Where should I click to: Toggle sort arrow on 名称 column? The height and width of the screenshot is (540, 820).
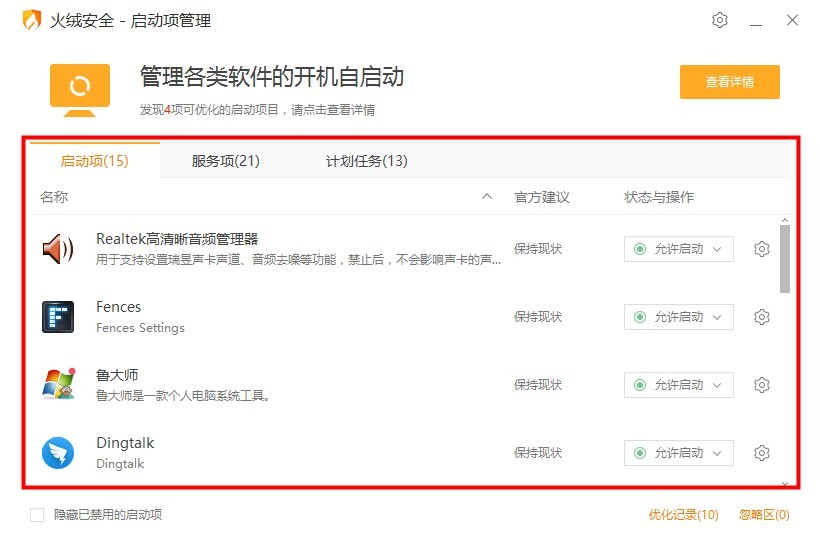tap(487, 197)
